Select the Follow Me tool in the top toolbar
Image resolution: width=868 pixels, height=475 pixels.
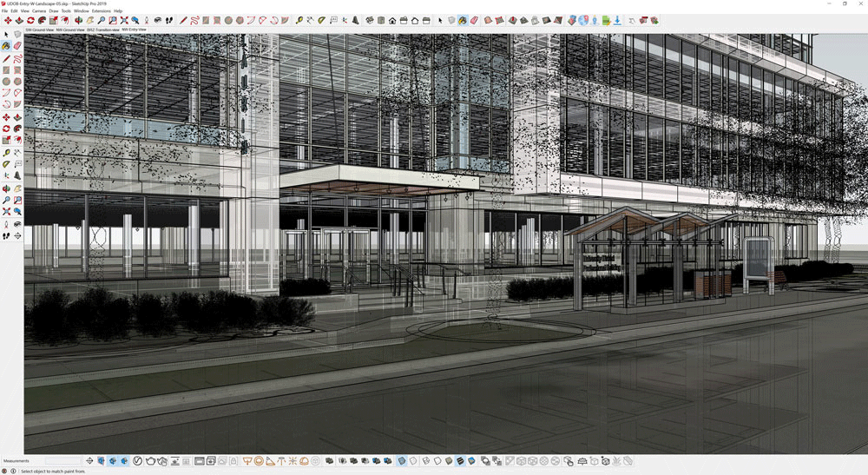coord(42,21)
